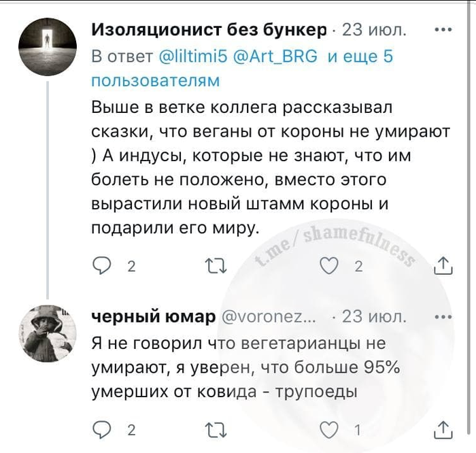Open more options for черный юмар tweet
The height and width of the screenshot is (453, 476).
(443, 316)
